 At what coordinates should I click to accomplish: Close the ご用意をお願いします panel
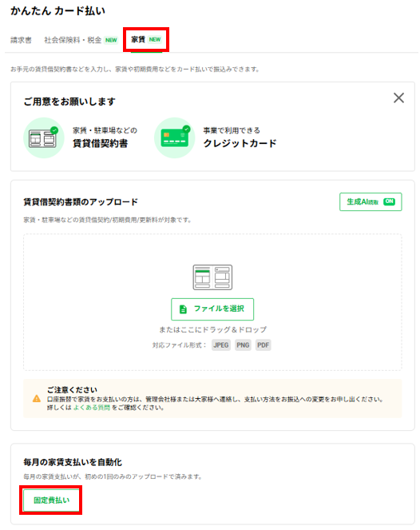click(398, 98)
